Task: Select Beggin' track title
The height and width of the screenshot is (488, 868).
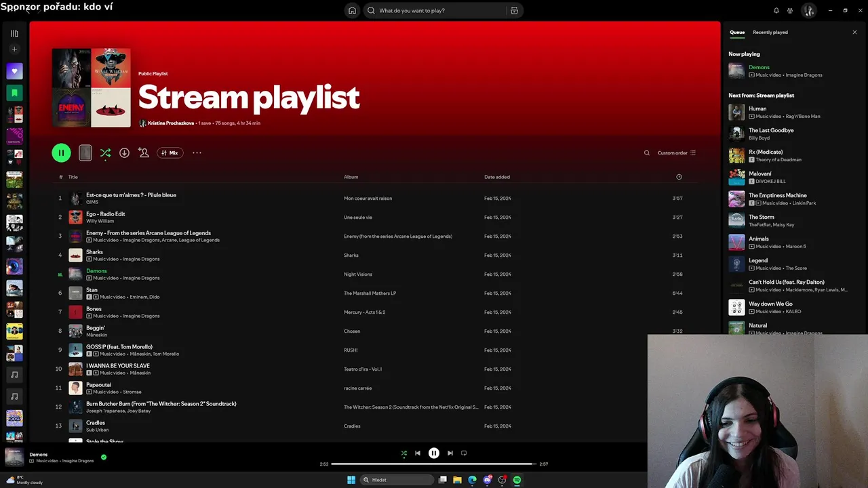Action: coord(95,328)
